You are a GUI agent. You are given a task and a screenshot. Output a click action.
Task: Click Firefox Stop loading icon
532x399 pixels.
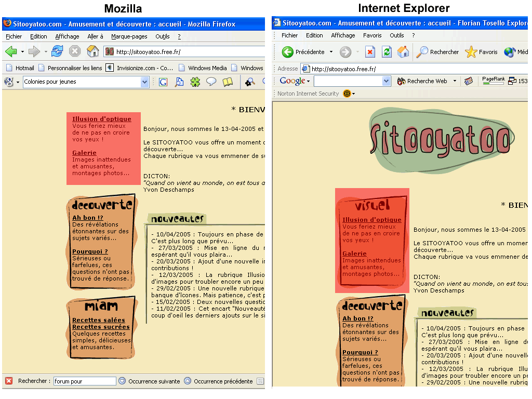tap(75, 51)
